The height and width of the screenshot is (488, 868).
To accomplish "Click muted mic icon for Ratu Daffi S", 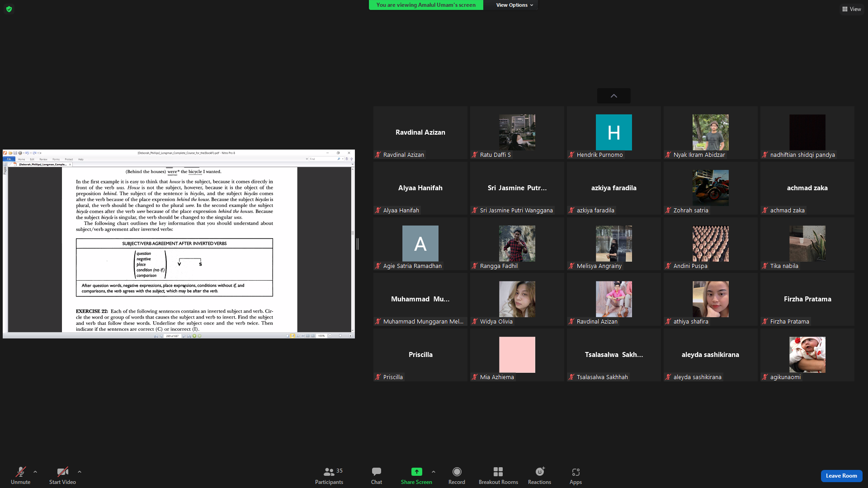I will [475, 155].
